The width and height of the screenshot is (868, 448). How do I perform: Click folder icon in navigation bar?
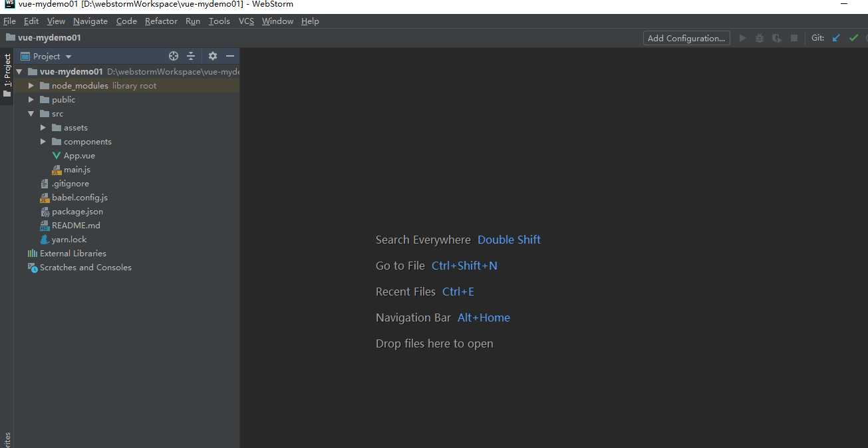point(11,37)
